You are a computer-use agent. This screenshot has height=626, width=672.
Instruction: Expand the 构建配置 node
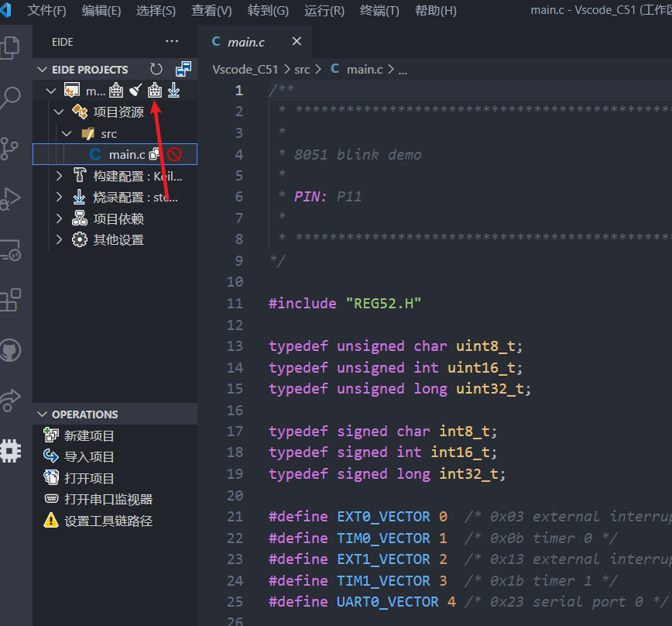click(59, 175)
